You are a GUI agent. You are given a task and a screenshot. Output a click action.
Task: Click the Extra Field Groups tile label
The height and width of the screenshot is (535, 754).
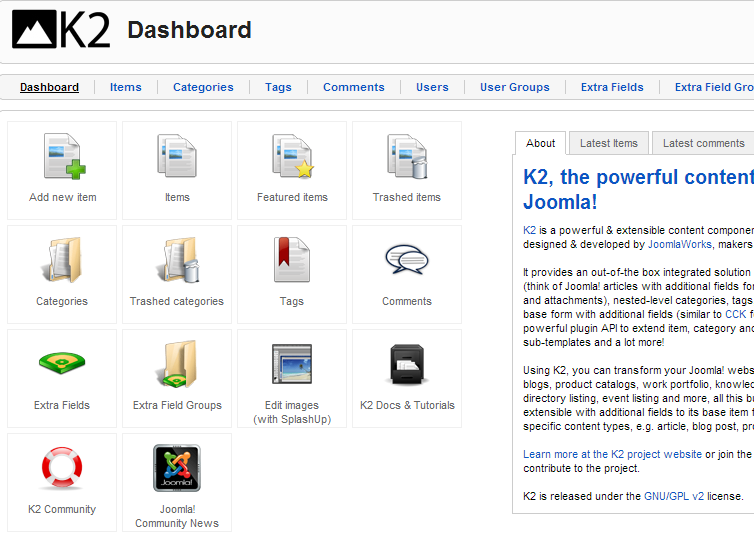[177, 405]
